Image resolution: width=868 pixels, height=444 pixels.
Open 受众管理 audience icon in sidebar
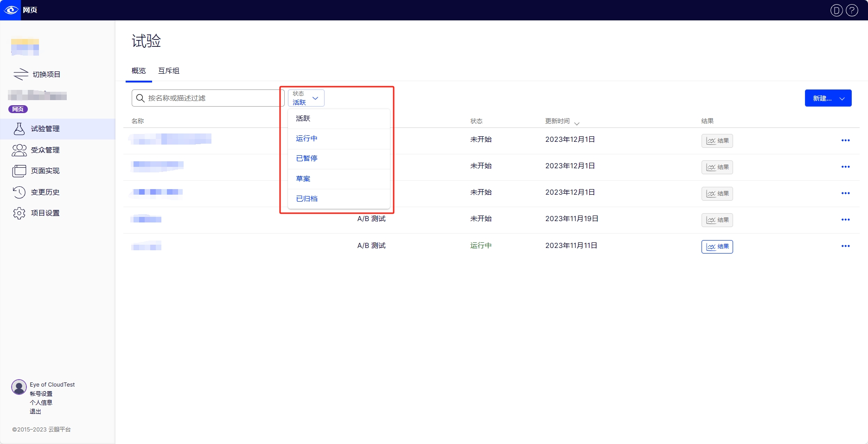(19, 150)
